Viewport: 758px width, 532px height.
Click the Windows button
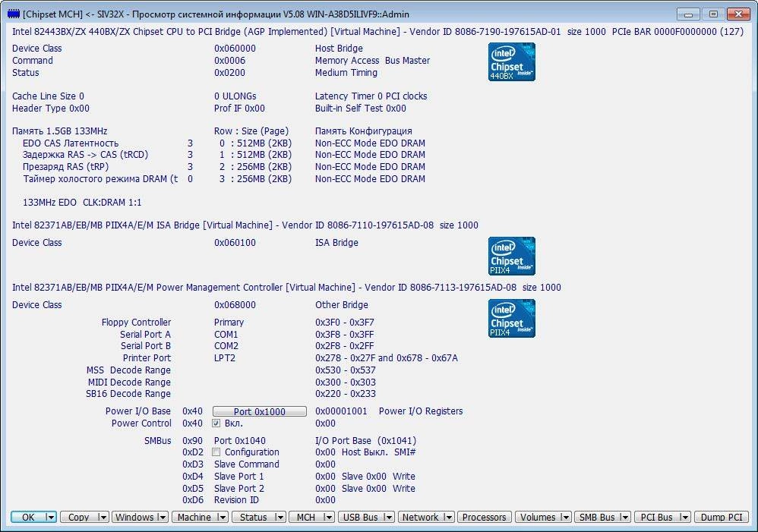(135, 517)
